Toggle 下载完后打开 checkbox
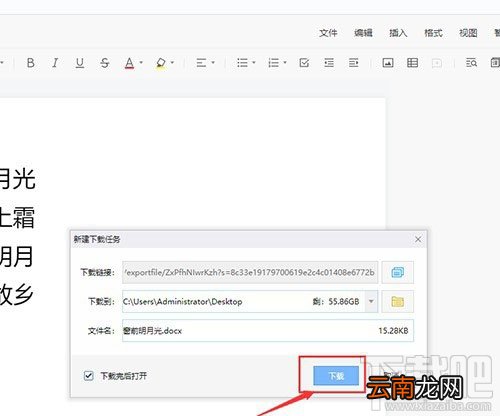Screen dimensions: 500x416 89,376
